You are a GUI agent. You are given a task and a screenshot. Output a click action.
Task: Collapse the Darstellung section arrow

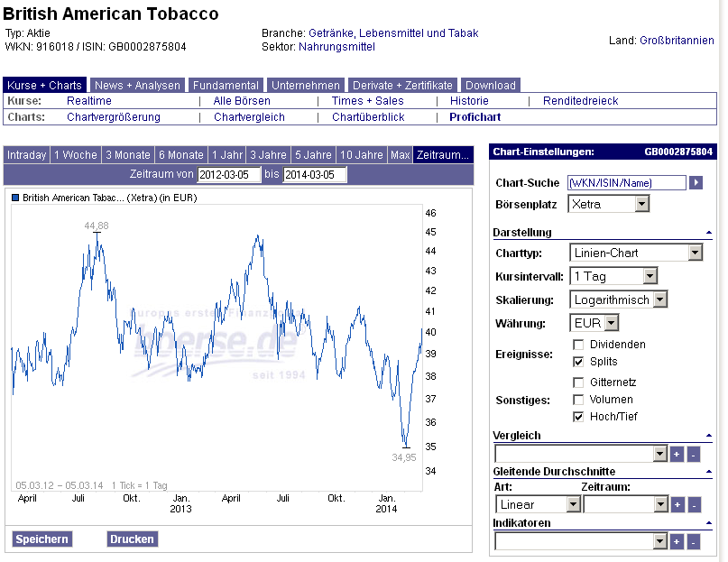708,233
